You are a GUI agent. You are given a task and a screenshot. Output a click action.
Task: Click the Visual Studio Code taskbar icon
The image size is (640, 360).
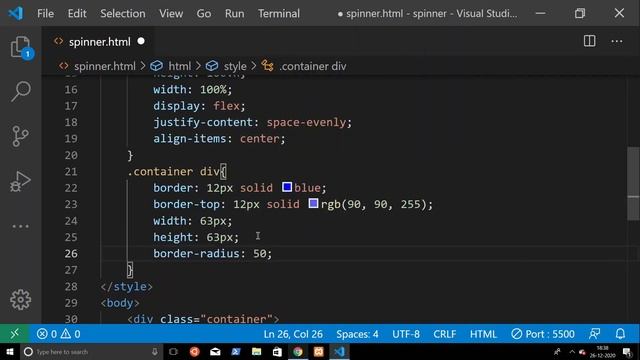click(339, 351)
